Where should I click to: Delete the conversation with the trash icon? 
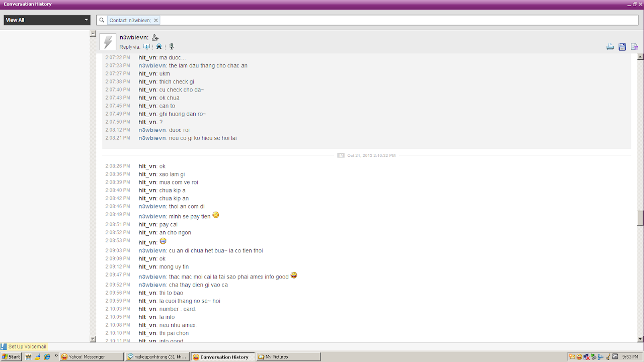pyautogui.click(x=634, y=47)
